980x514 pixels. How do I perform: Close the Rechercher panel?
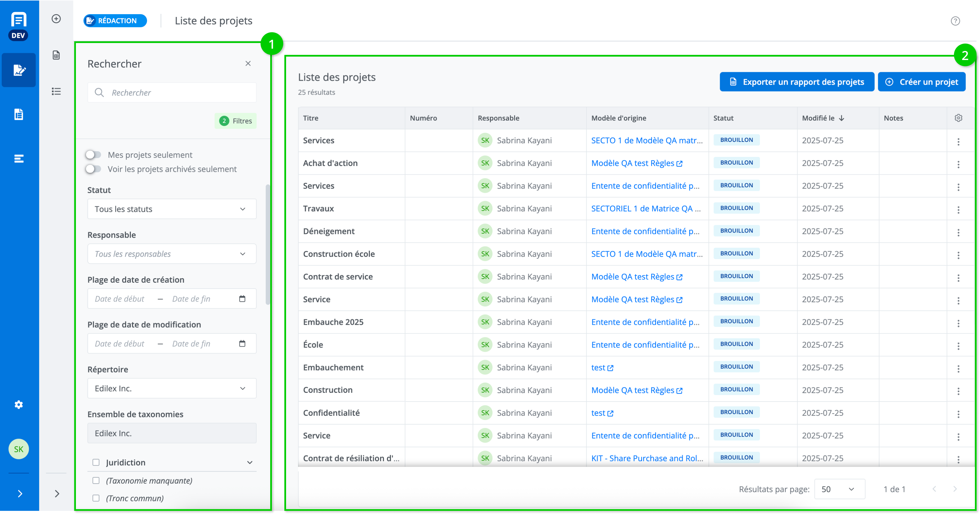(248, 63)
